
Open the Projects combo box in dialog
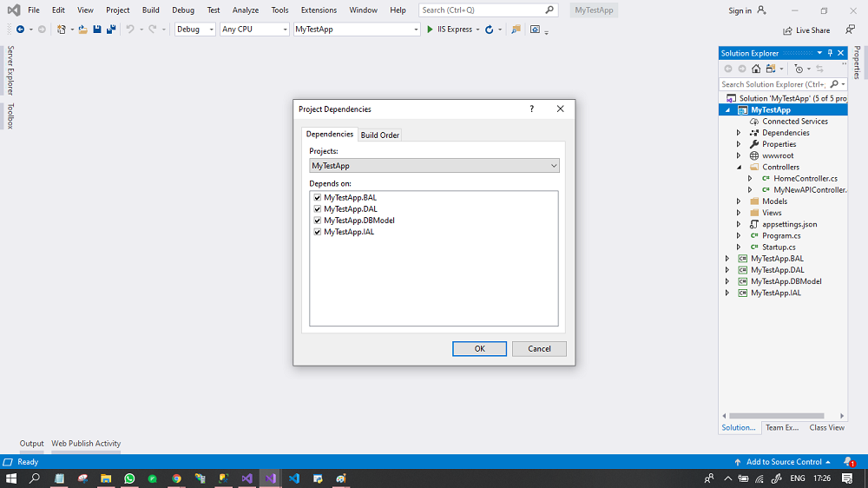[x=434, y=166]
